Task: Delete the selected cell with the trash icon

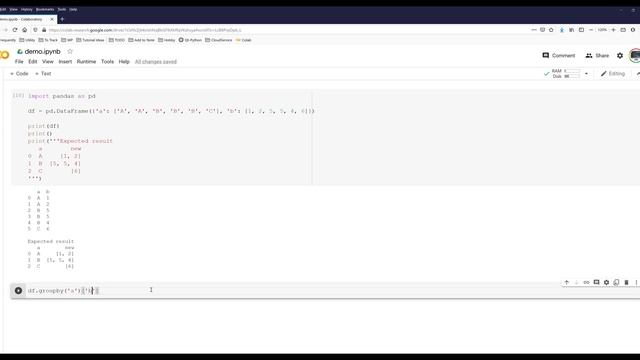Action: tap(627, 282)
